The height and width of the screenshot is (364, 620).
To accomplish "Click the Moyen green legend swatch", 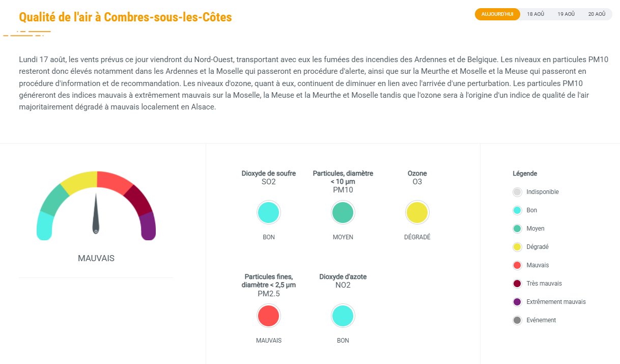I will pos(517,229).
